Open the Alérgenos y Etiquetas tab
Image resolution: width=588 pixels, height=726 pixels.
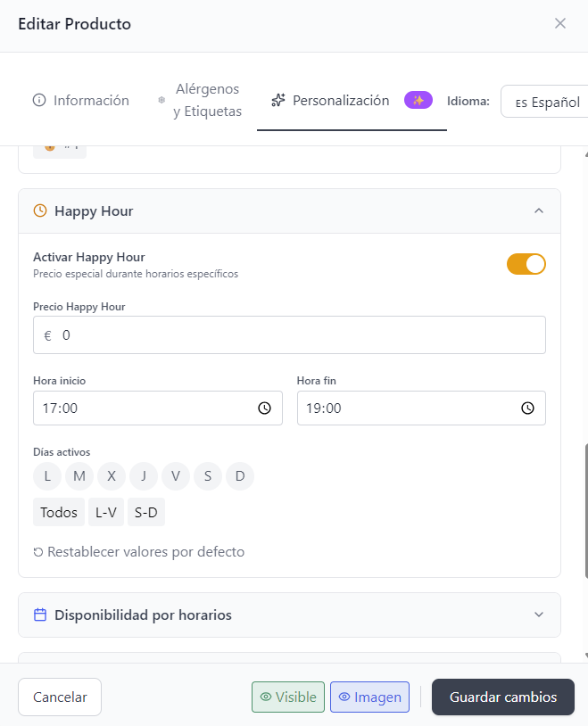coord(207,100)
